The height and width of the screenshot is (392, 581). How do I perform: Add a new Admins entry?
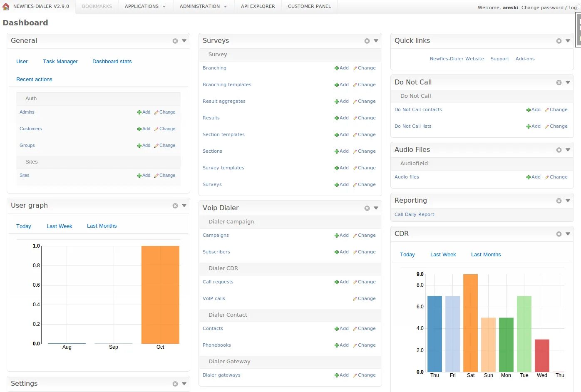click(144, 112)
